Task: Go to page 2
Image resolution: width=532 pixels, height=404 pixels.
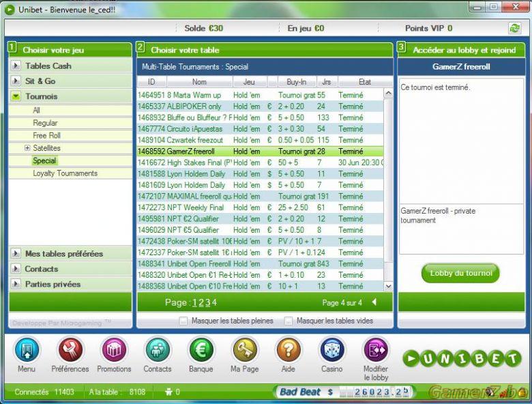Action: click(201, 302)
